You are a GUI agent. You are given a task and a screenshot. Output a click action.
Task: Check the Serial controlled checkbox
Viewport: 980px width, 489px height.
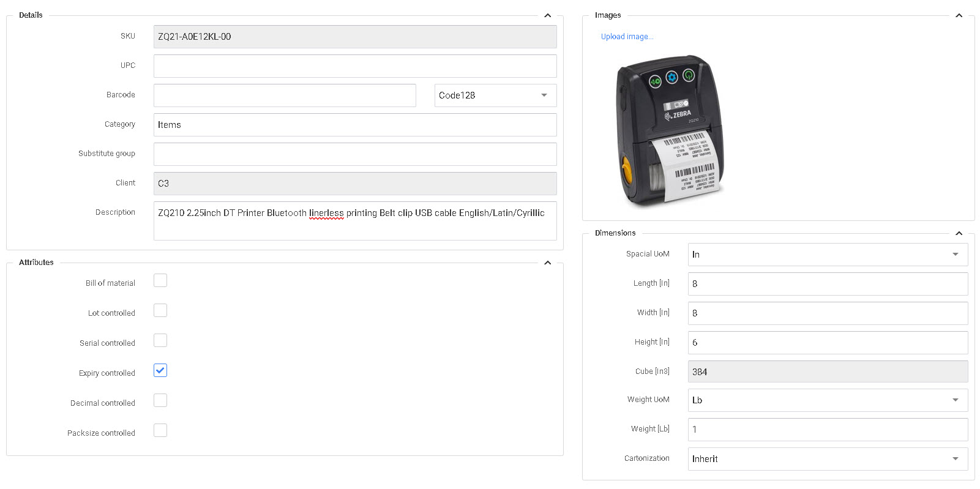(x=160, y=340)
